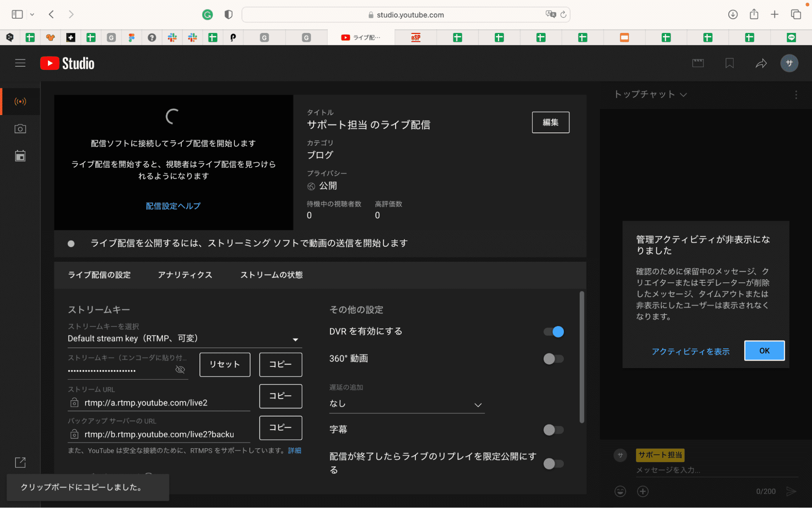This screenshot has width=812, height=508.
Task: Click the 詳細 link about RTMPS
Action: coord(294,450)
